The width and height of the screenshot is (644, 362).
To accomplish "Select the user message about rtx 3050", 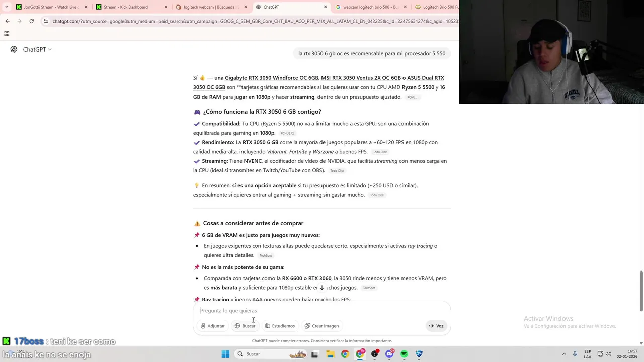I will [372, 53].
